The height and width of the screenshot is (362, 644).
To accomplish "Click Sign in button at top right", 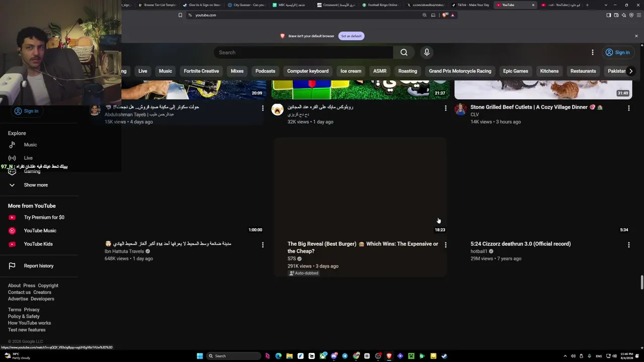I will [617, 52].
